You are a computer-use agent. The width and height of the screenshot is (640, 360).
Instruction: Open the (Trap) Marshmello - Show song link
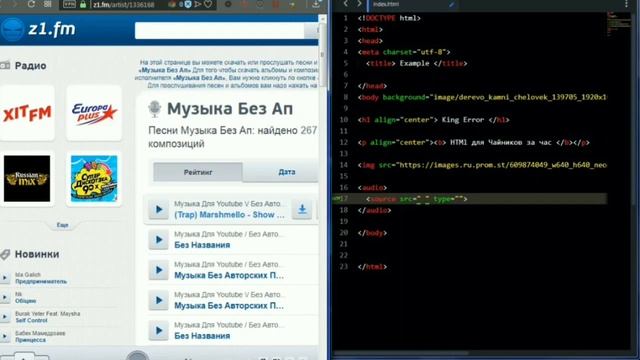point(229,215)
